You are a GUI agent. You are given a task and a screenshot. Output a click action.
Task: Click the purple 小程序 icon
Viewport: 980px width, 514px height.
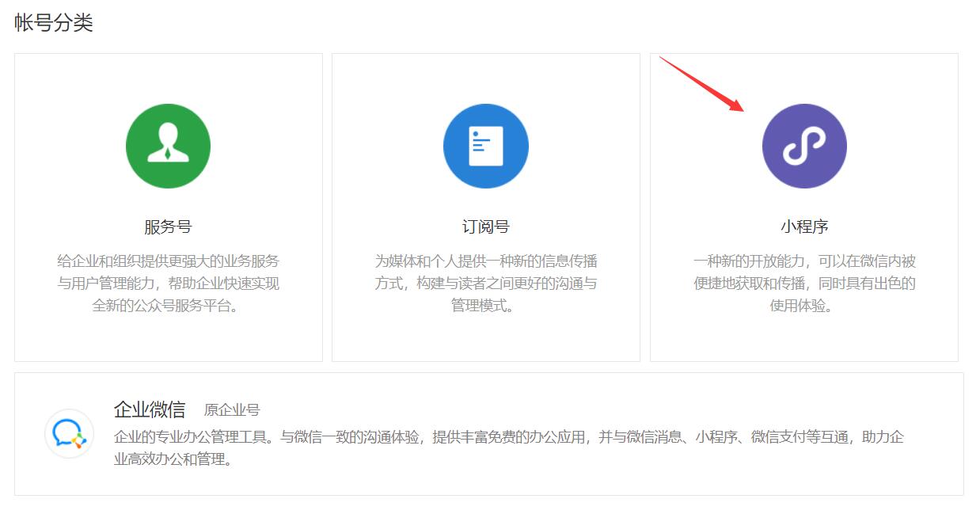803,146
